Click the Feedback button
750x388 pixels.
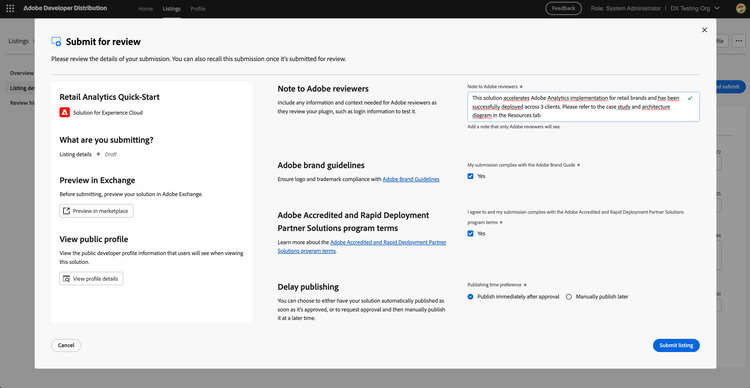click(x=563, y=9)
